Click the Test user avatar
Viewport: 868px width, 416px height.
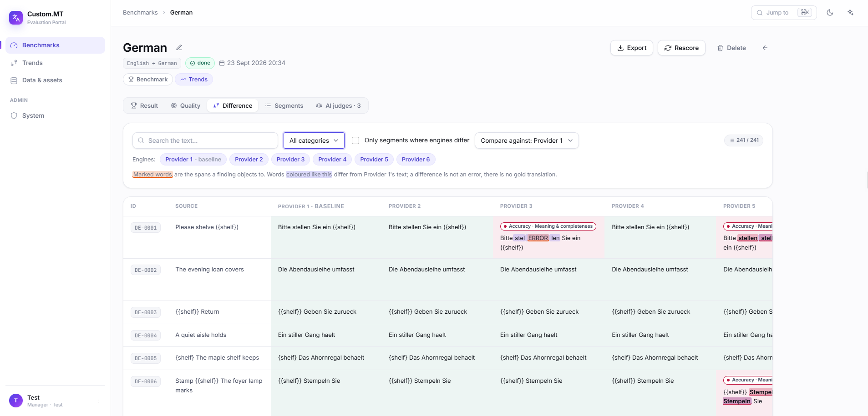coord(16,401)
